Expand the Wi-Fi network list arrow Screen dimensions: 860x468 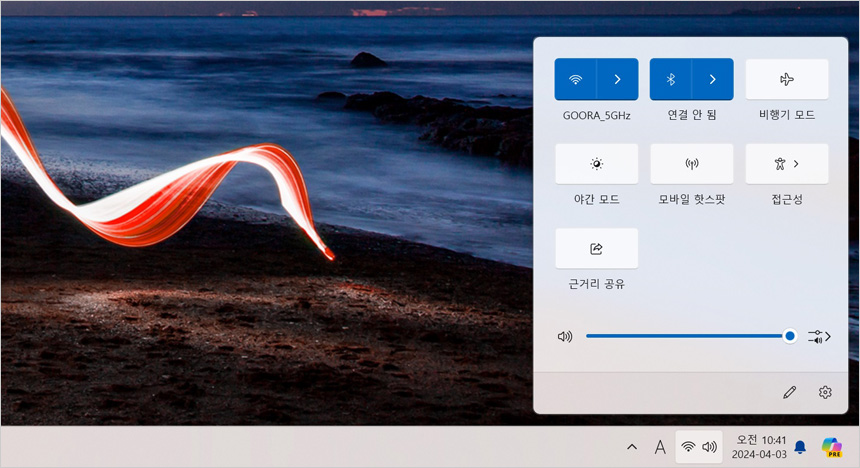click(x=617, y=79)
